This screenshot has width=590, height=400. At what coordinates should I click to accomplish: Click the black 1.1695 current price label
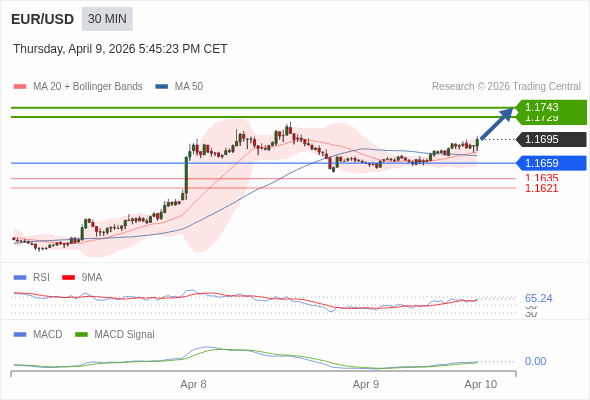[x=551, y=139]
